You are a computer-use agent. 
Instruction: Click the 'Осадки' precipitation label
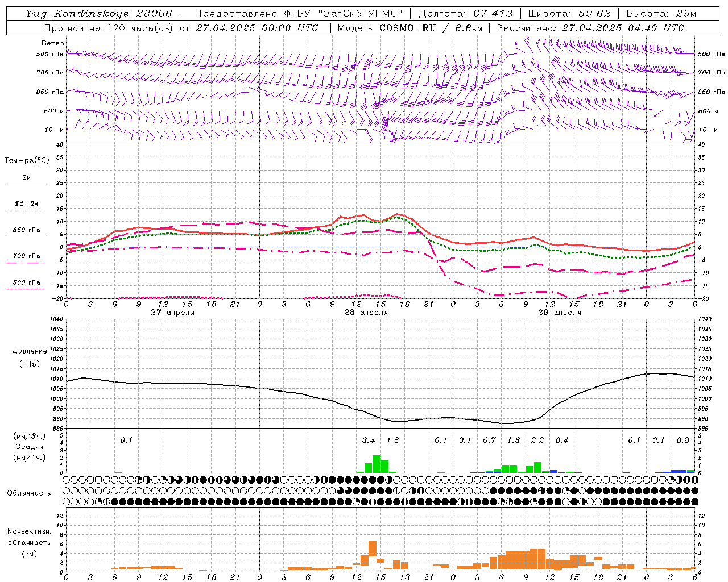(30, 447)
